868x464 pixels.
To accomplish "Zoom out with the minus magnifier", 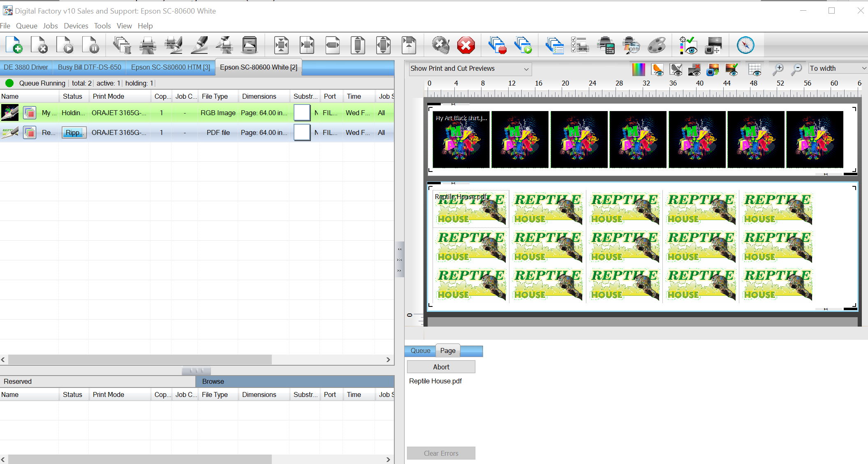I will pyautogui.click(x=796, y=69).
